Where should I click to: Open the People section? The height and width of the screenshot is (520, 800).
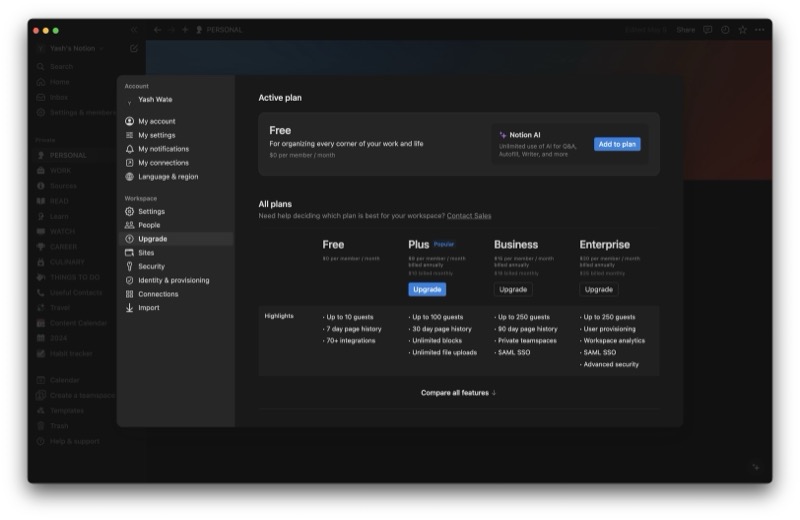(149, 225)
